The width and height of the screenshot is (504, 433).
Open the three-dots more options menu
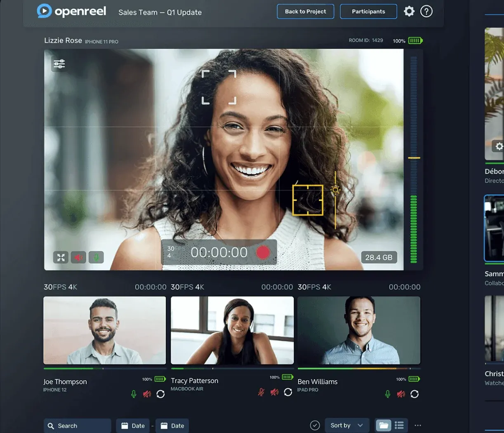pos(418,425)
